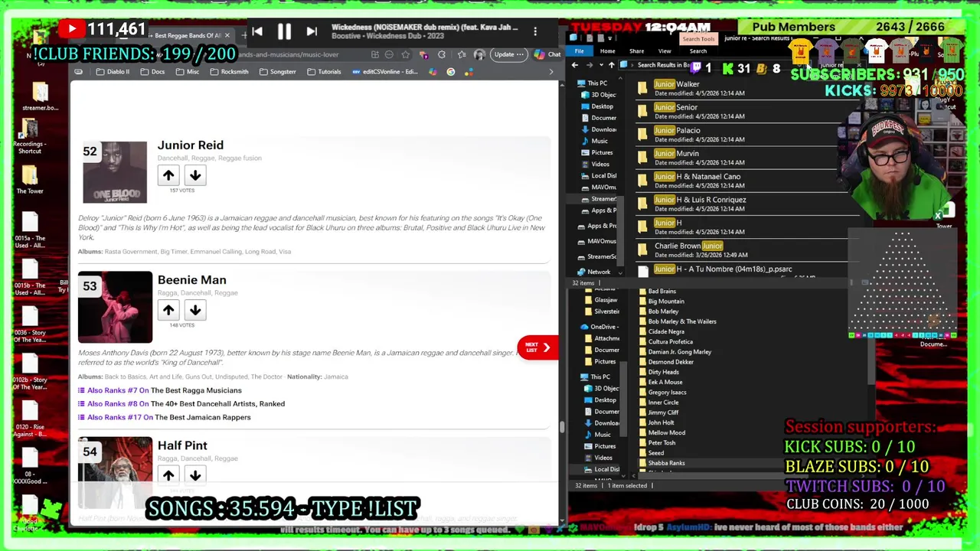Open Junior Reid artist thumbnail

(x=115, y=172)
